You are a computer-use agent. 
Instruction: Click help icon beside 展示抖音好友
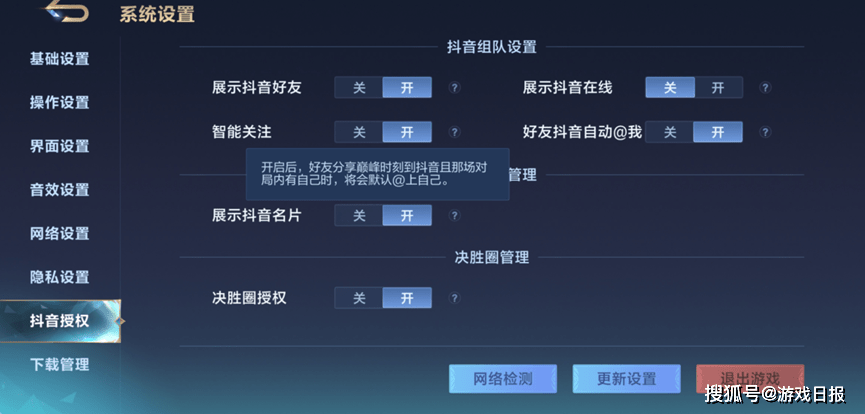pos(454,88)
